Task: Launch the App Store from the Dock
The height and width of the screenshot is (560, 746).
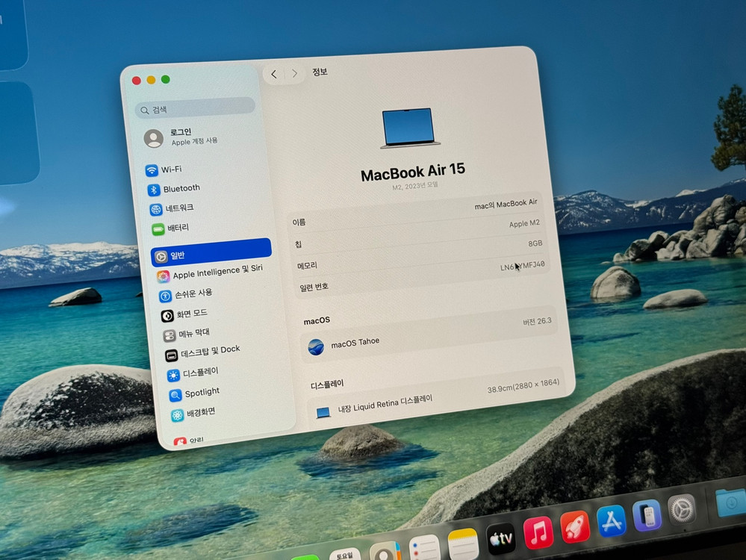Action: pyautogui.click(x=612, y=520)
